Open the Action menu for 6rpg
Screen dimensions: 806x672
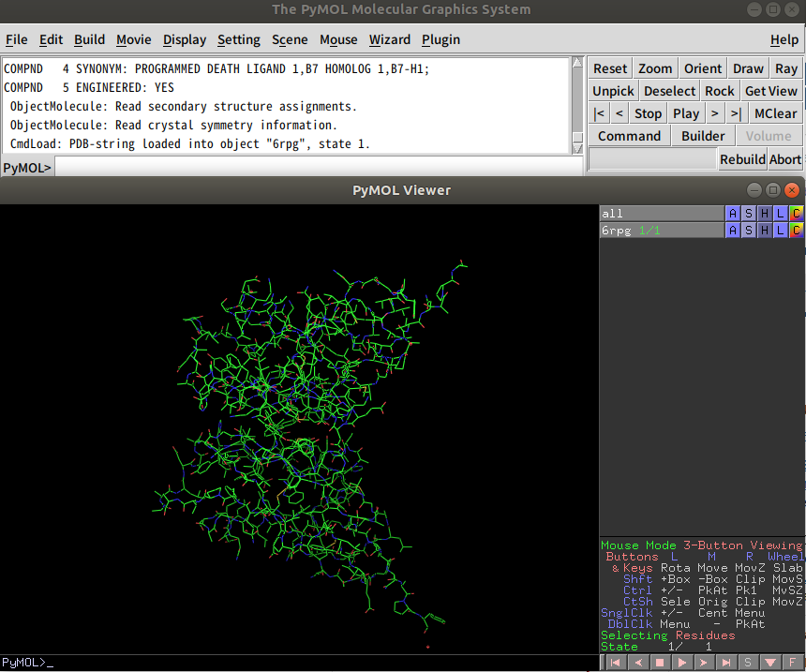point(733,231)
